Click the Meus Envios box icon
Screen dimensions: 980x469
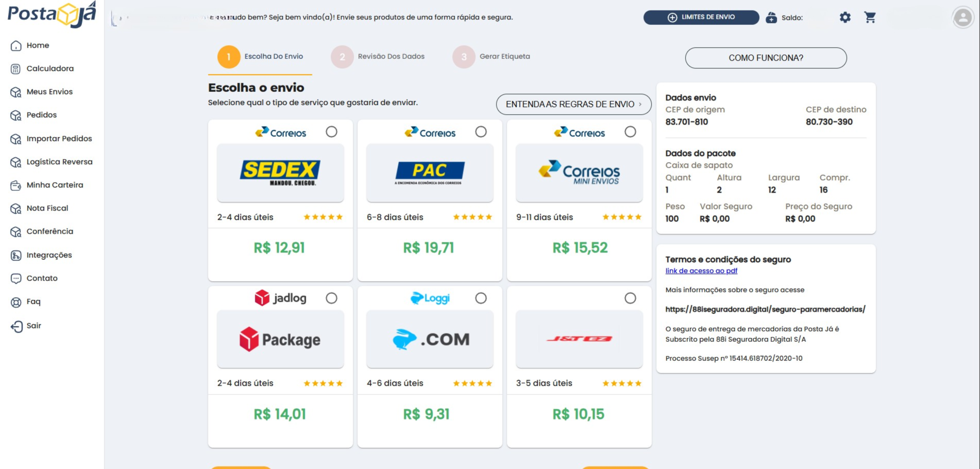[x=16, y=92]
